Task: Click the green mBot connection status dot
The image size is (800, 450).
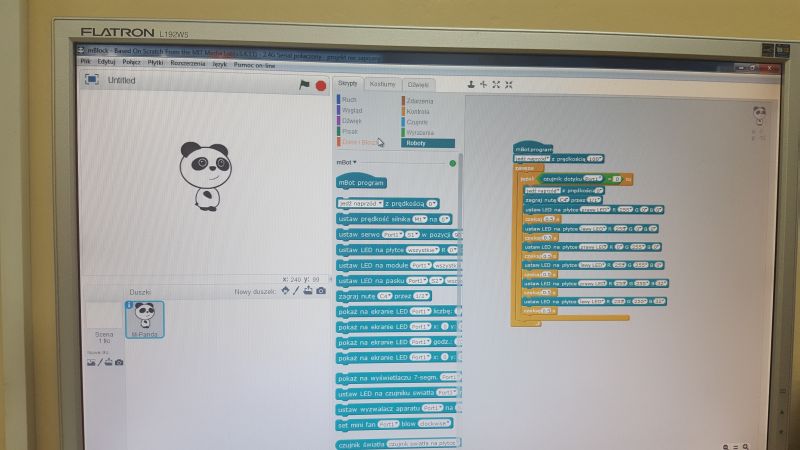Action: 452,163
